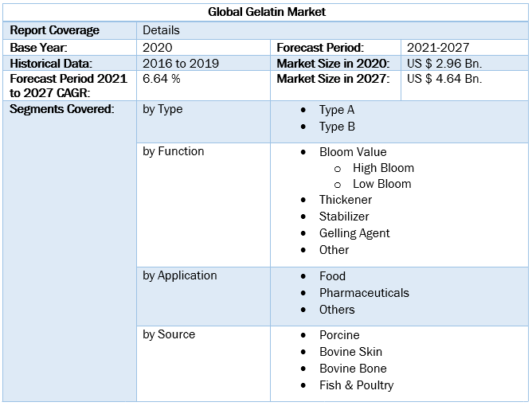Select the by Source segment cell
Screen dimensions: 532x406
169,334
